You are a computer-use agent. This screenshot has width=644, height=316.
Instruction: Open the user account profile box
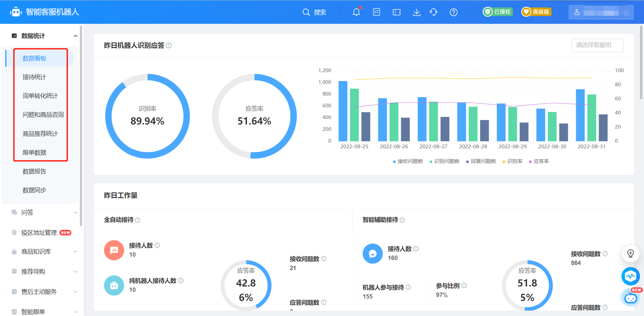pos(601,12)
